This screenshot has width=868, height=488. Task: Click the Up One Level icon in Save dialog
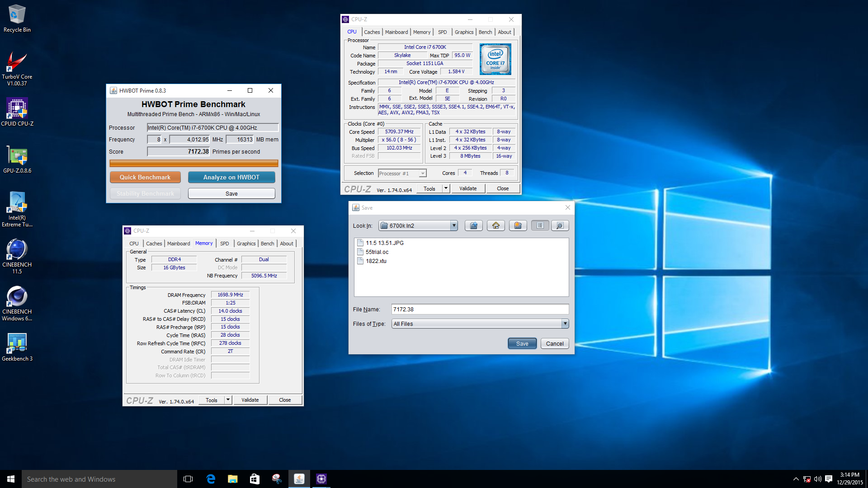coord(474,225)
